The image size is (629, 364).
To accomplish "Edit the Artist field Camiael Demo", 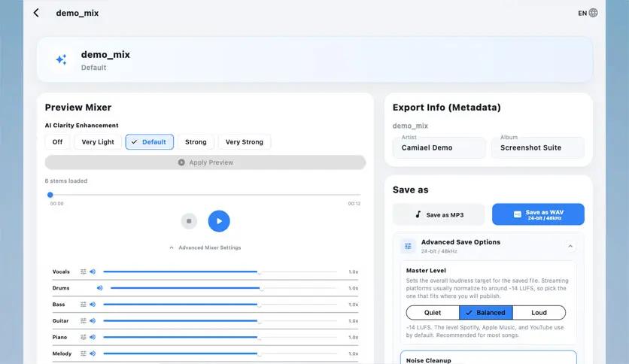I will click(x=439, y=147).
